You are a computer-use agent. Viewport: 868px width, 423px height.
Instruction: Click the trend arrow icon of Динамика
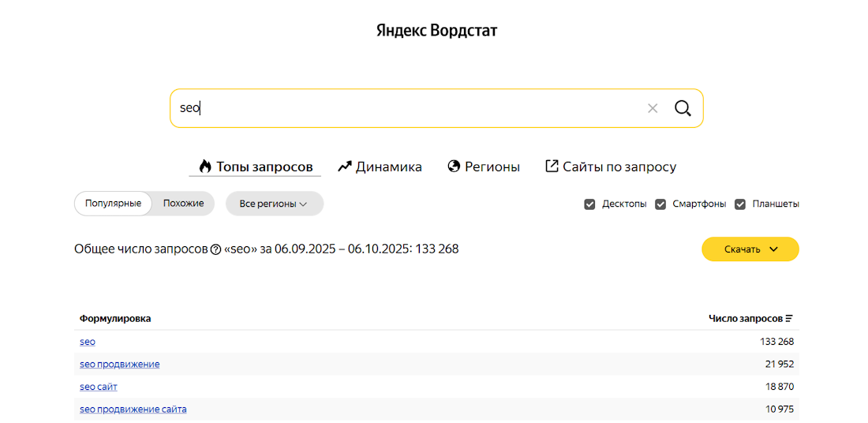coord(344,167)
